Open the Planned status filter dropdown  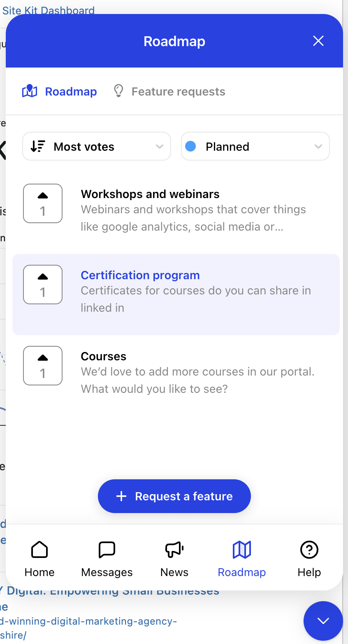tap(255, 146)
